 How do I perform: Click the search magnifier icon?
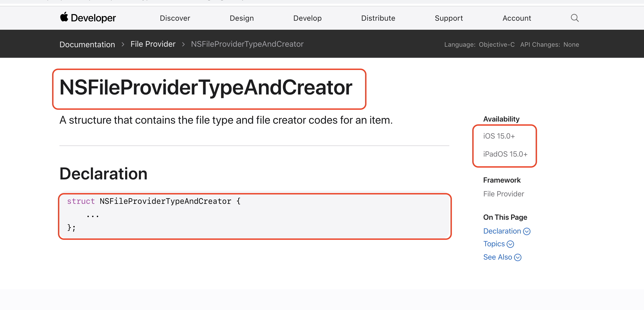click(x=575, y=18)
